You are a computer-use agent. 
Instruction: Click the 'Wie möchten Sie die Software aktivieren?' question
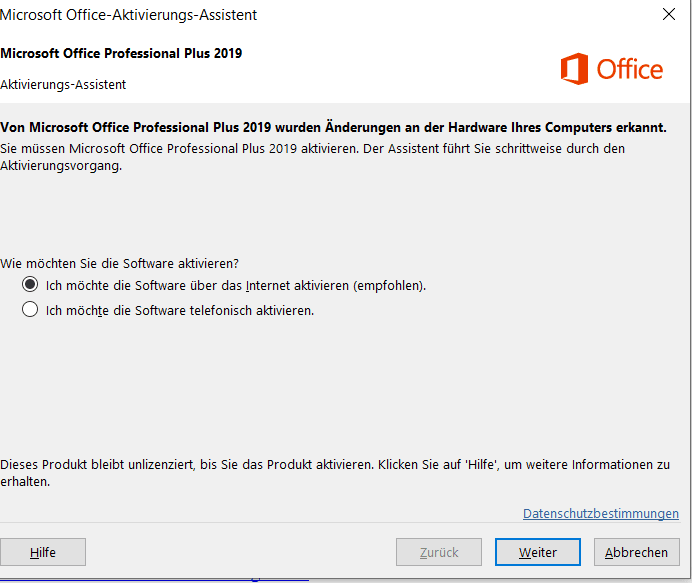point(120,263)
